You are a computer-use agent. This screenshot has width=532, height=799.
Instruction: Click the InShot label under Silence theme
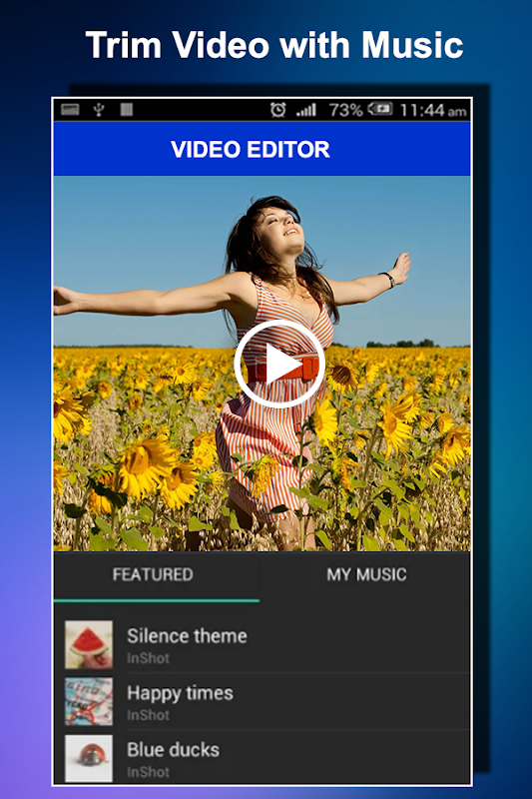(148, 658)
